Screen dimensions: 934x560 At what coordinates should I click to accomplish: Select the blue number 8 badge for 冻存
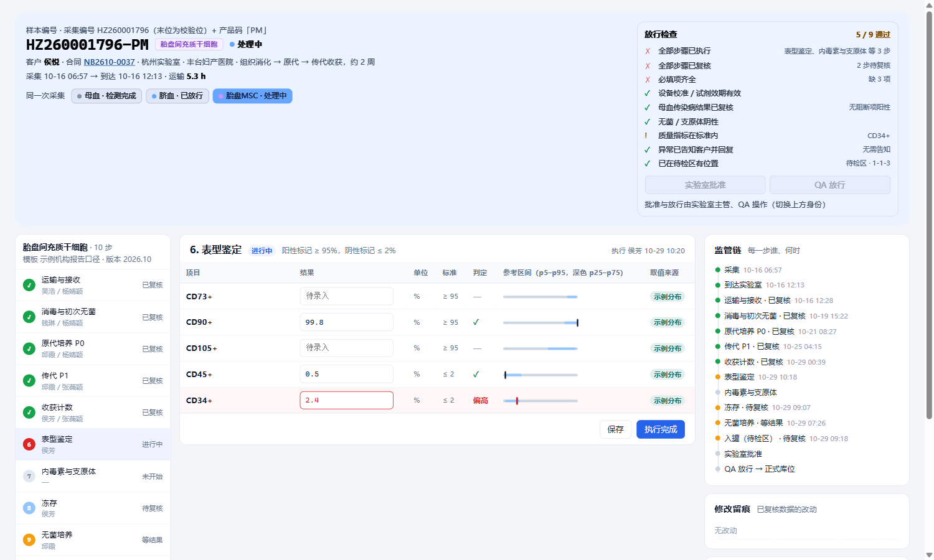pyautogui.click(x=29, y=508)
